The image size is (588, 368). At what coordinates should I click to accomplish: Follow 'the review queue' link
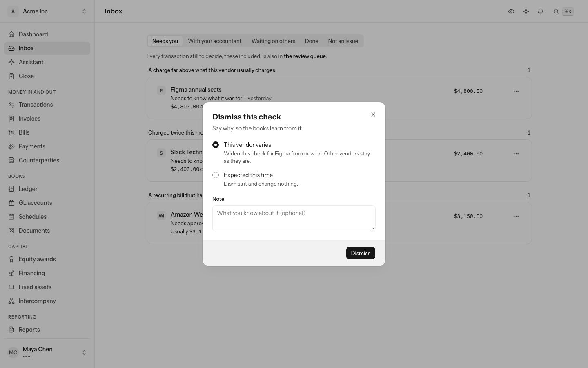click(x=305, y=56)
